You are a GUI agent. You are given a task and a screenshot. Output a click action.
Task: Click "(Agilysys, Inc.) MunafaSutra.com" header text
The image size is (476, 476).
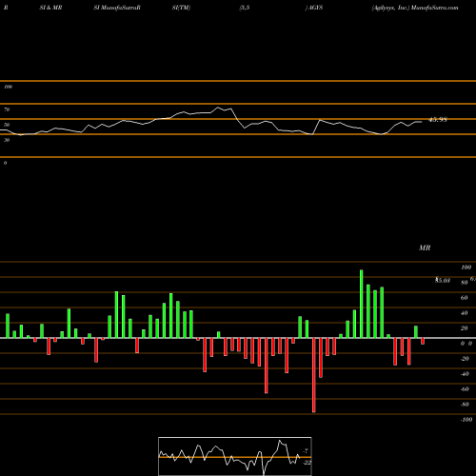pyautogui.click(x=415, y=8)
